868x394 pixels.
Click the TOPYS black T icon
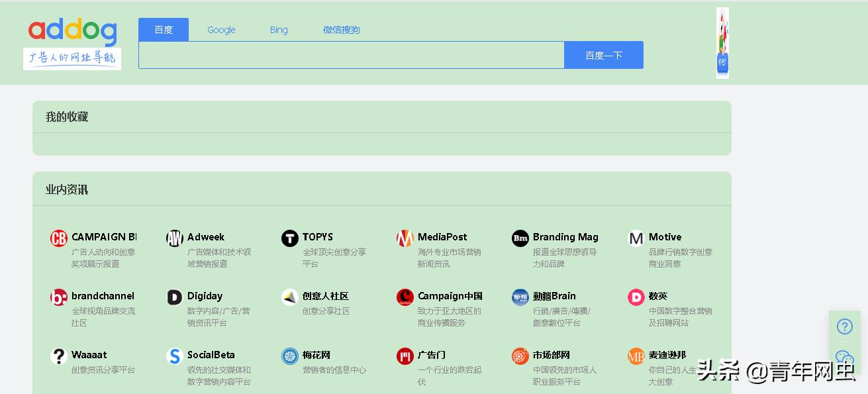pos(290,238)
